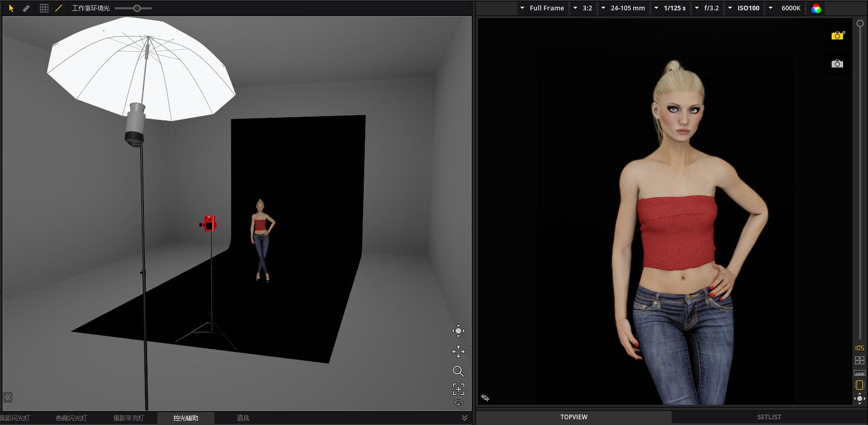The width and height of the screenshot is (868, 425).
Task: Expand the ISO100 dropdown
Action: 744,8
